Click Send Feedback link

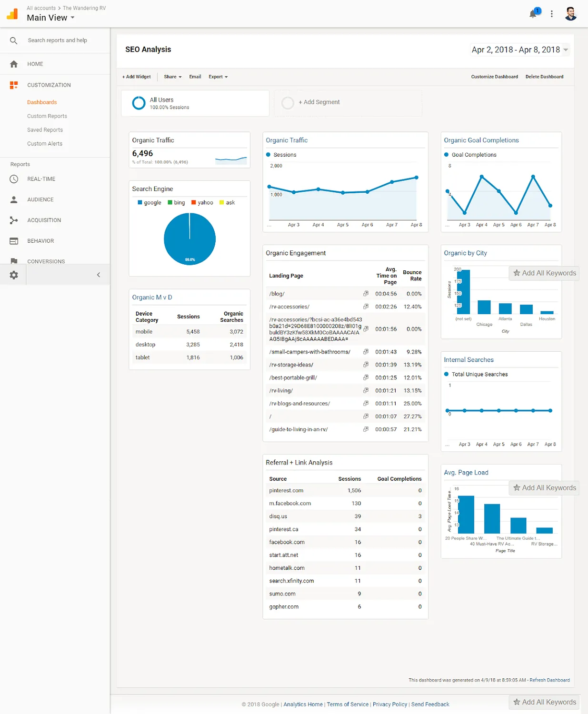[x=430, y=704]
